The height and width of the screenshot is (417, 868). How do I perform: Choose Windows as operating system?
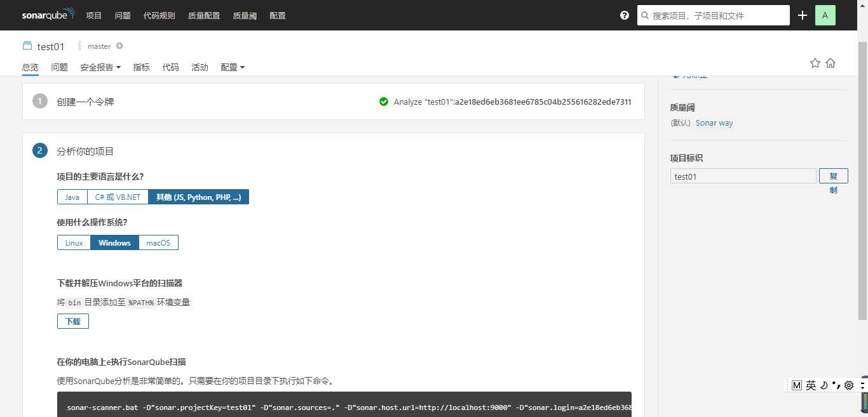(x=114, y=242)
